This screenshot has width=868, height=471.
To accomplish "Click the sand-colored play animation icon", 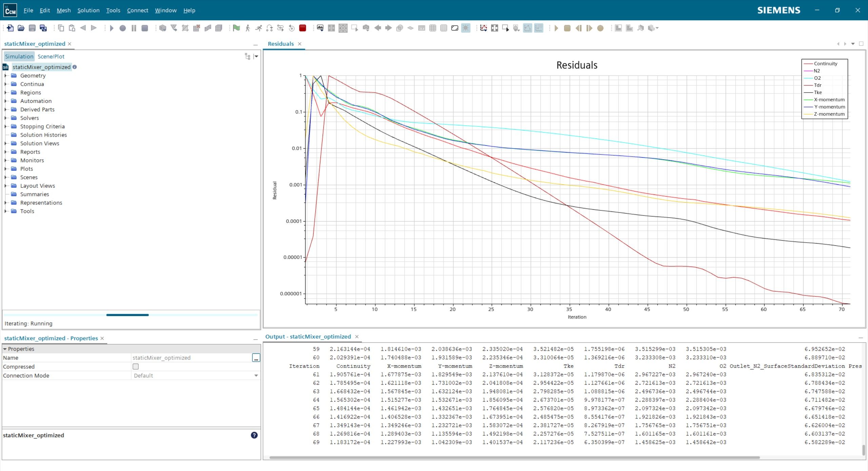I will 556,28.
